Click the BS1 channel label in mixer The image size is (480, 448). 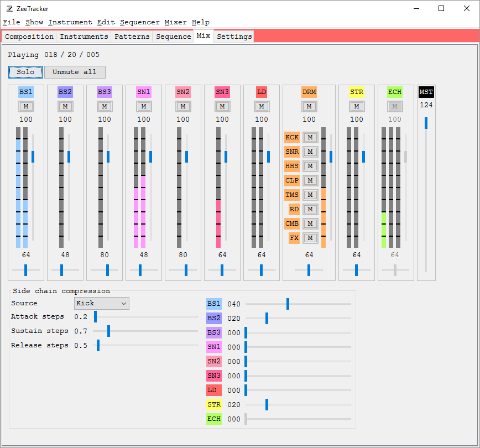[25, 92]
